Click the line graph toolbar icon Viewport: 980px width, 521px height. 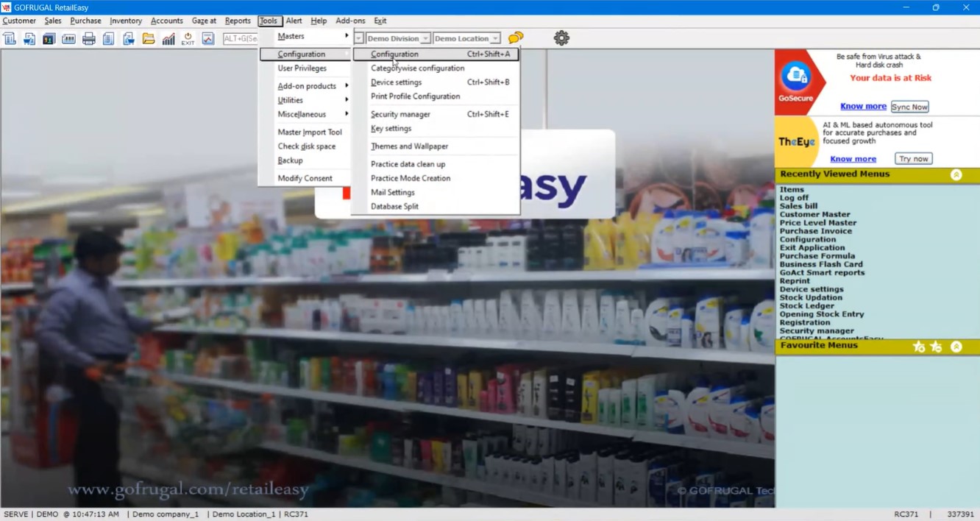click(207, 38)
